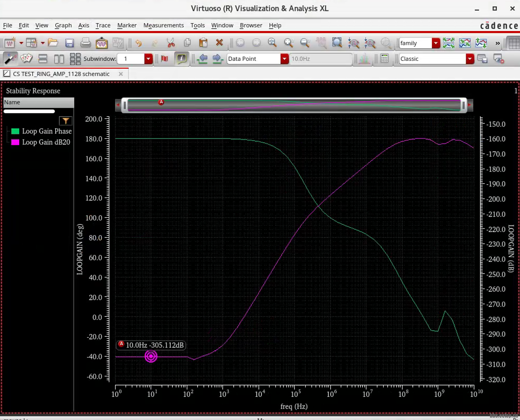Toggle the grid display button
The height and width of the screenshot is (420, 520).
coord(514,43)
